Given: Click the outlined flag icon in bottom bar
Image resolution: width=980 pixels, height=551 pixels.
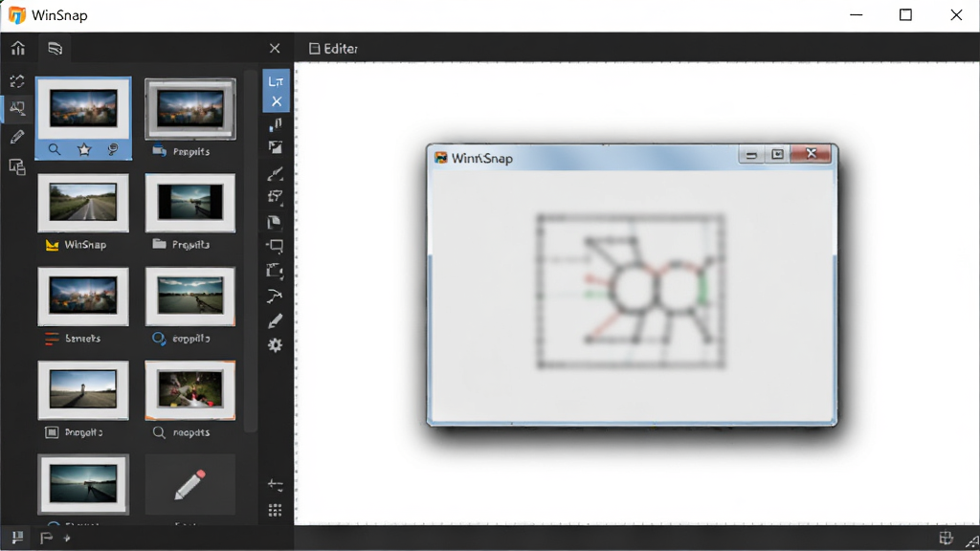Looking at the screenshot, I should (x=46, y=538).
